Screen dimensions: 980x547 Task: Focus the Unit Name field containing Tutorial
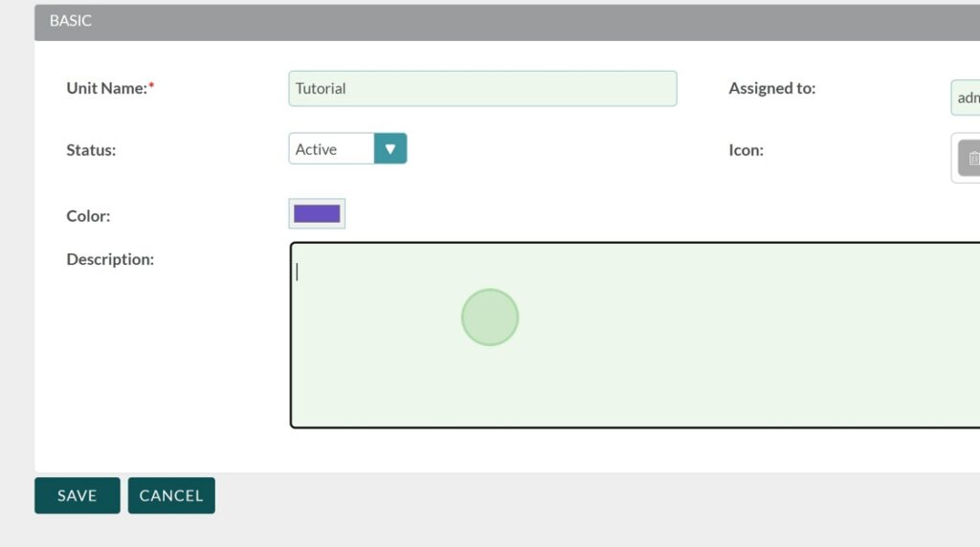coord(482,89)
